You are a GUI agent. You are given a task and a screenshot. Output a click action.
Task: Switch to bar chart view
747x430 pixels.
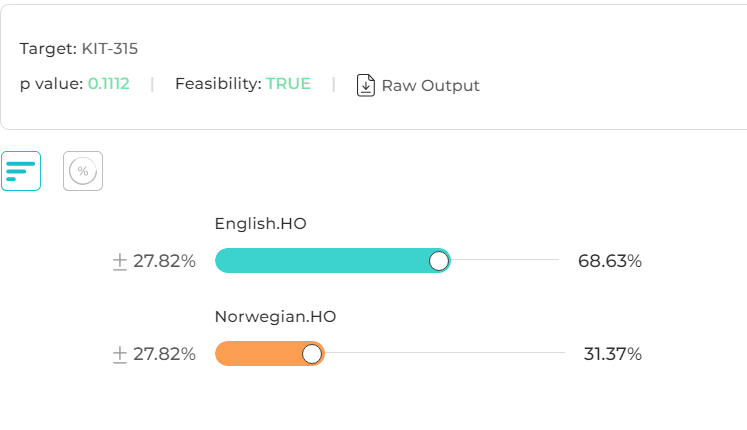coord(21,171)
